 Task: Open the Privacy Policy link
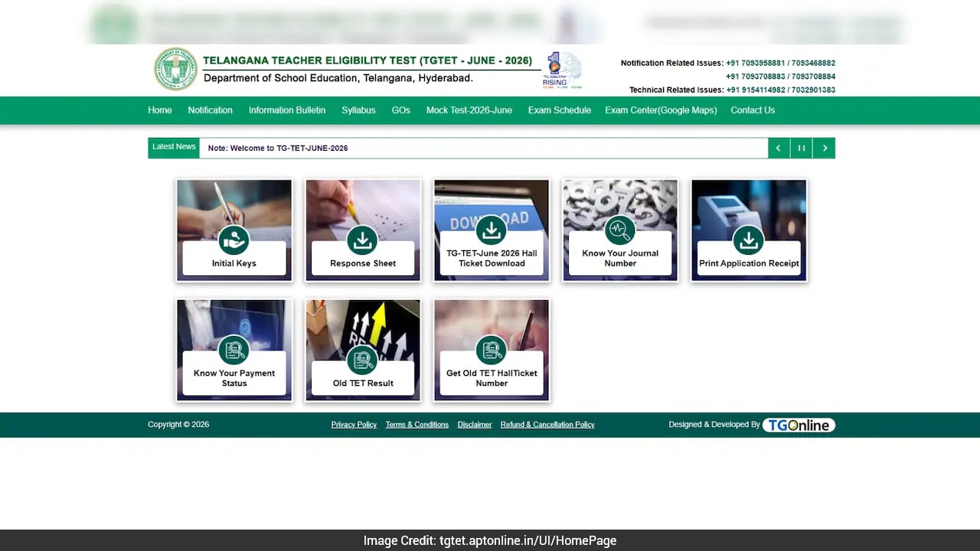pos(354,425)
